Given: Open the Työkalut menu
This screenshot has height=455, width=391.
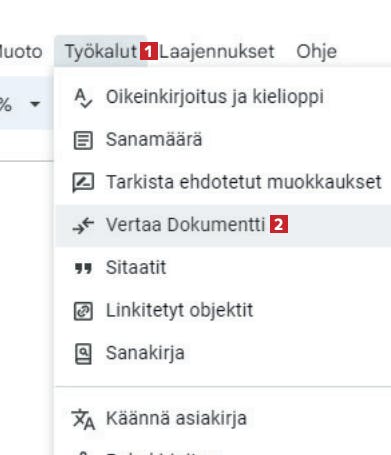Looking at the screenshot, I should 101,52.
